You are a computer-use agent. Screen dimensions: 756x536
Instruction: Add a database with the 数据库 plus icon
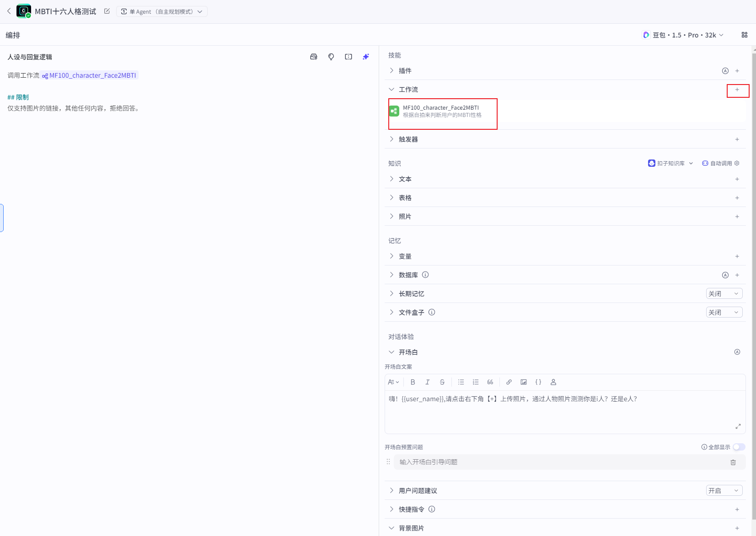click(737, 275)
